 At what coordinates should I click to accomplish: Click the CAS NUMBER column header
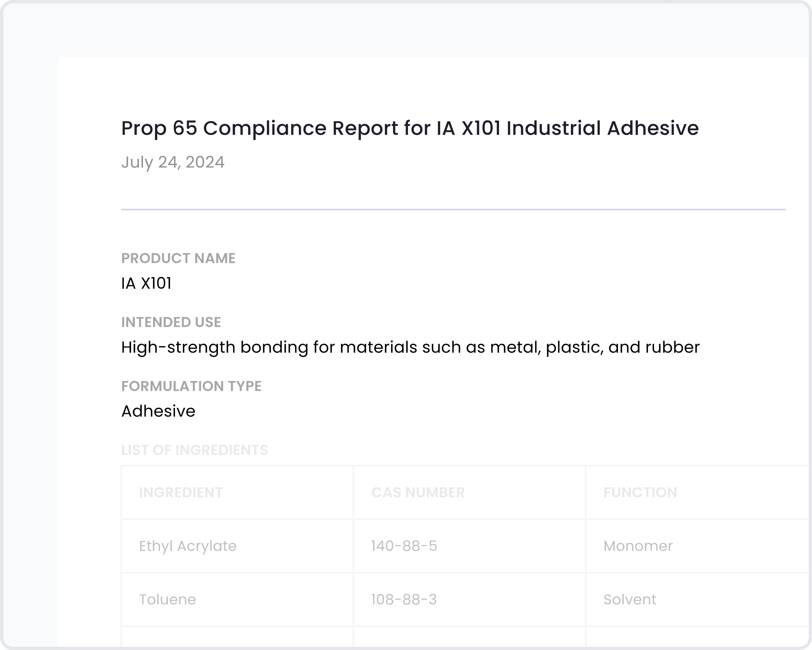(418, 493)
